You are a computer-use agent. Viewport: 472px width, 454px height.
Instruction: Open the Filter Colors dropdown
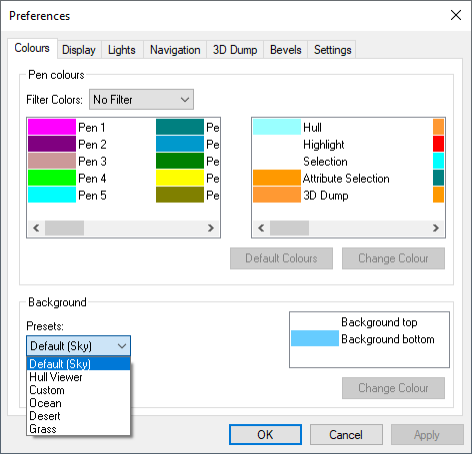[x=141, y=99]
